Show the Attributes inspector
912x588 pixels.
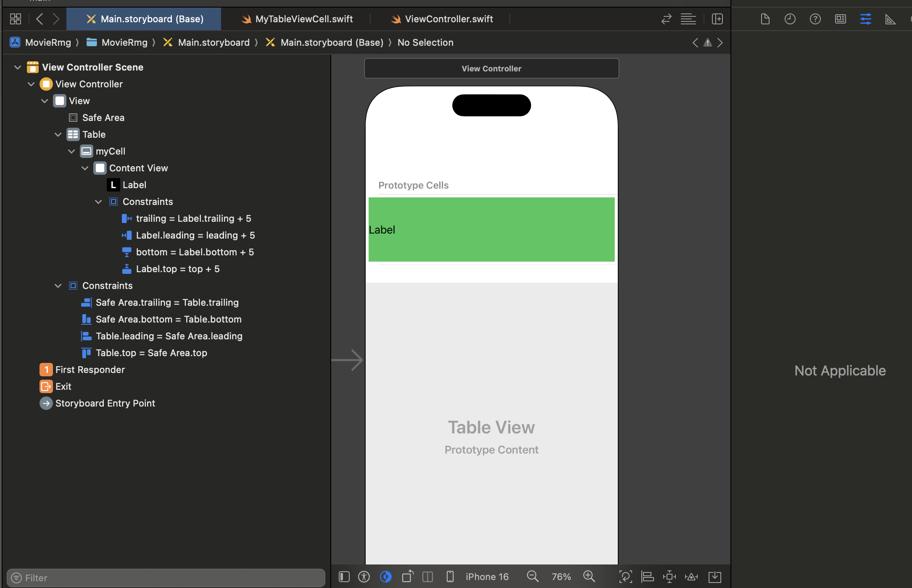[x=866, y=19]
